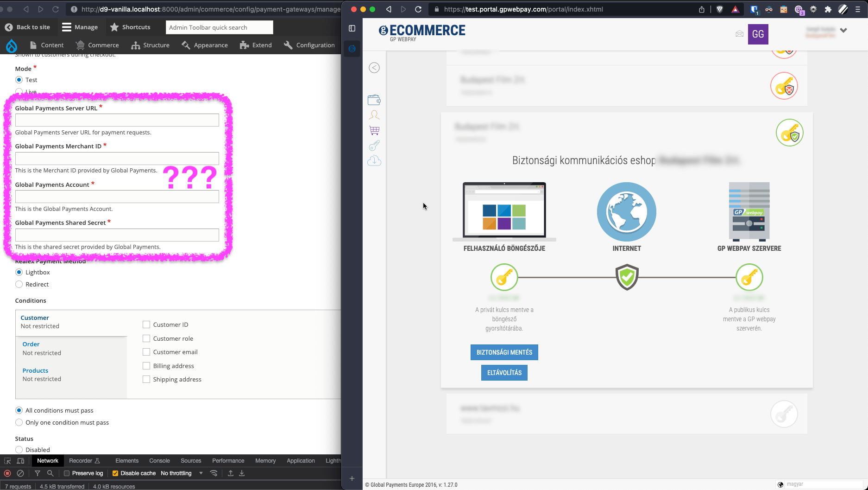The width and height of the screenshot is (868, 490).
Task: Click the Drupal drop logo icon
Action: point(12,45)
